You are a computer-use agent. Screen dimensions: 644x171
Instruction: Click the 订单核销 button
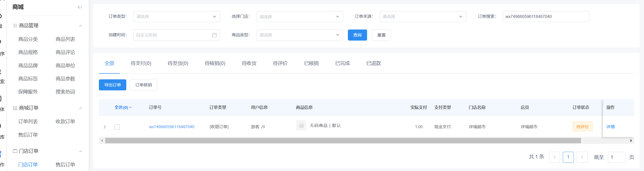(143, 85)
